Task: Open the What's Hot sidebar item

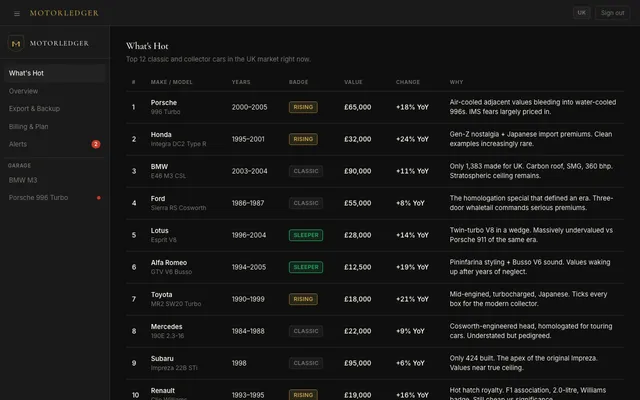Action: (55, 73)
